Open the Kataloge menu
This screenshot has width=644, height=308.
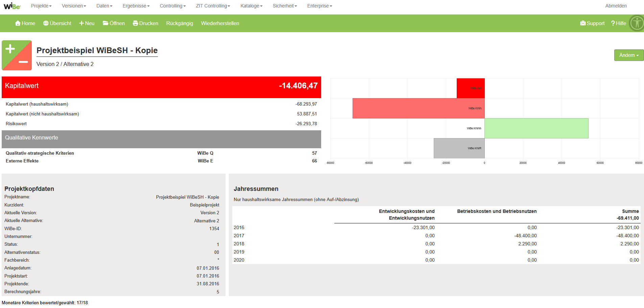click(251, 6)
